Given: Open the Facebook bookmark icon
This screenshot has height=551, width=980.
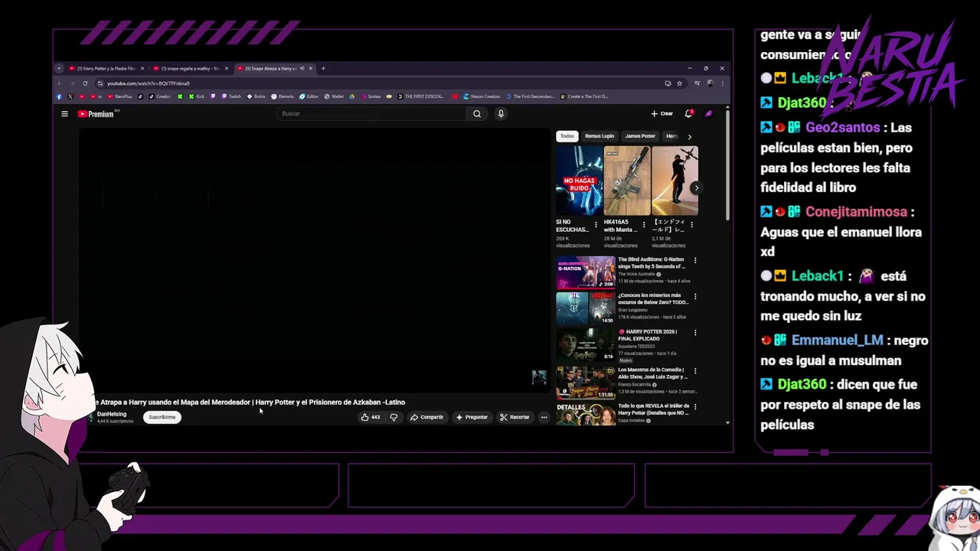Looking at the screenshot, I should click(x=59, y=96).
